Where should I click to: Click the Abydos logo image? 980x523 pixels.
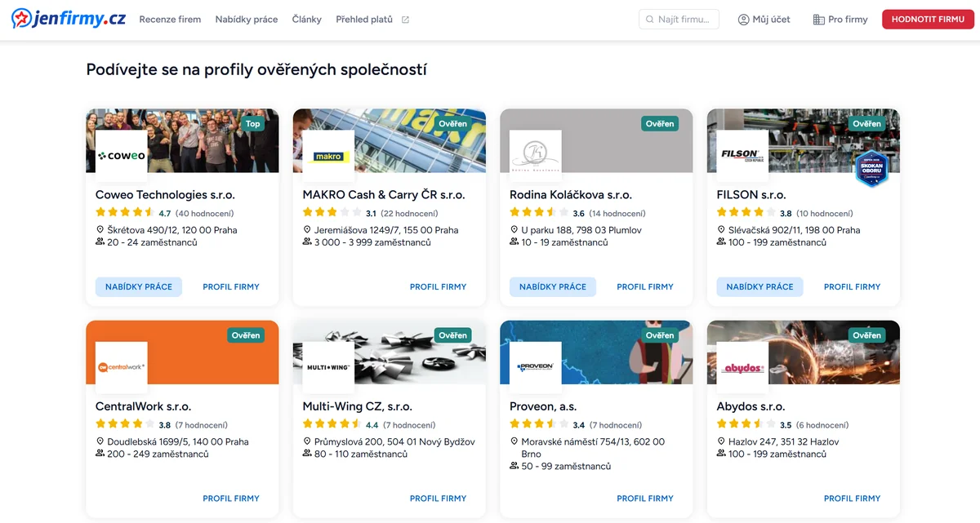coord(742,368)
